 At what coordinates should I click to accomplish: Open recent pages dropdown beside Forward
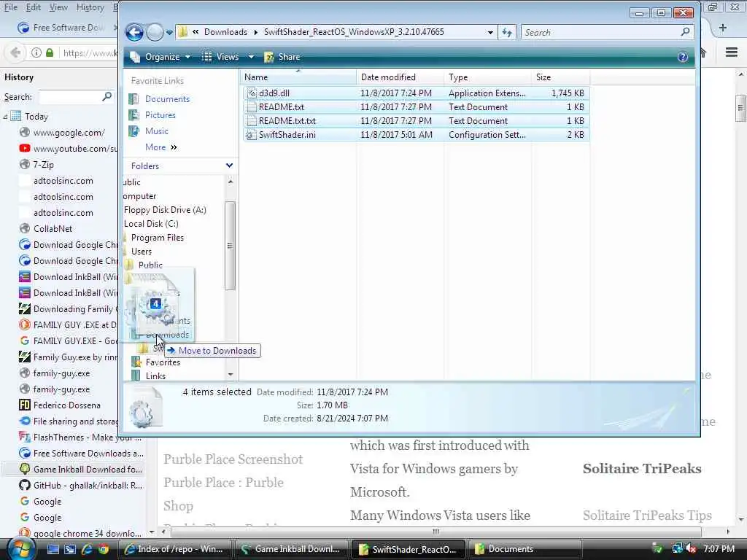coord(169,33)
